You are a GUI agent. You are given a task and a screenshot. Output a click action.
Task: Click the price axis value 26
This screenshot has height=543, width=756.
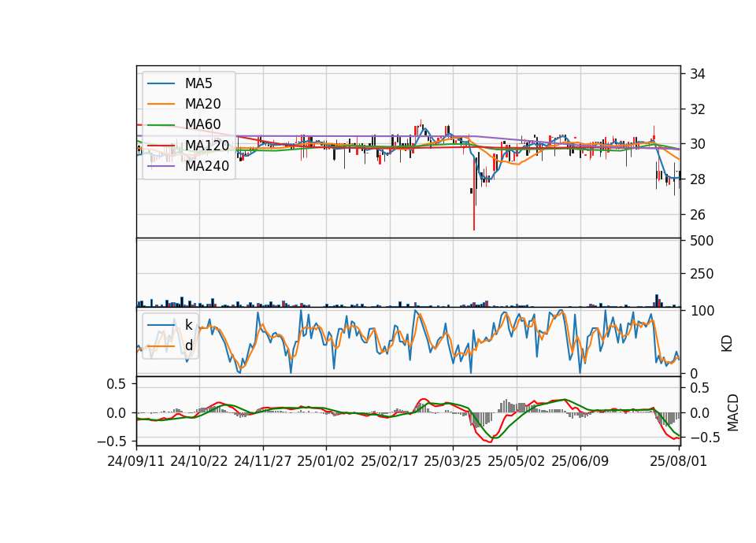(697, 214)
